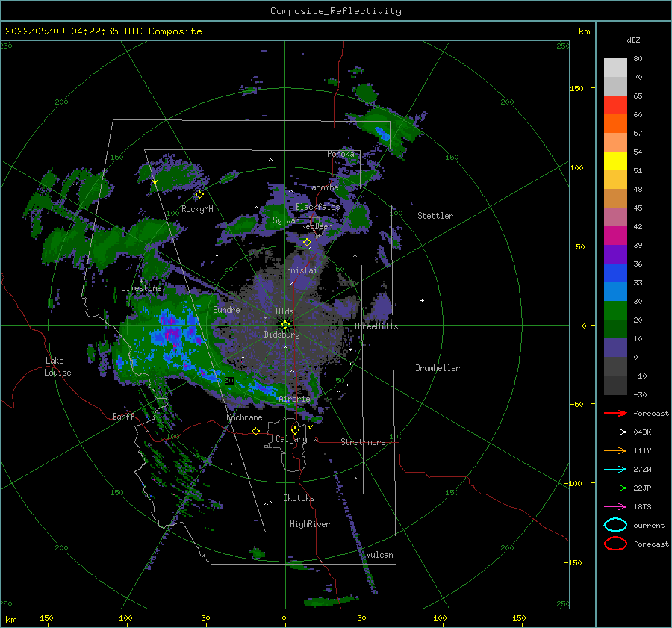Click the Lake Louise label
Screen dimensions: 672x628
[x=57, y=367]
